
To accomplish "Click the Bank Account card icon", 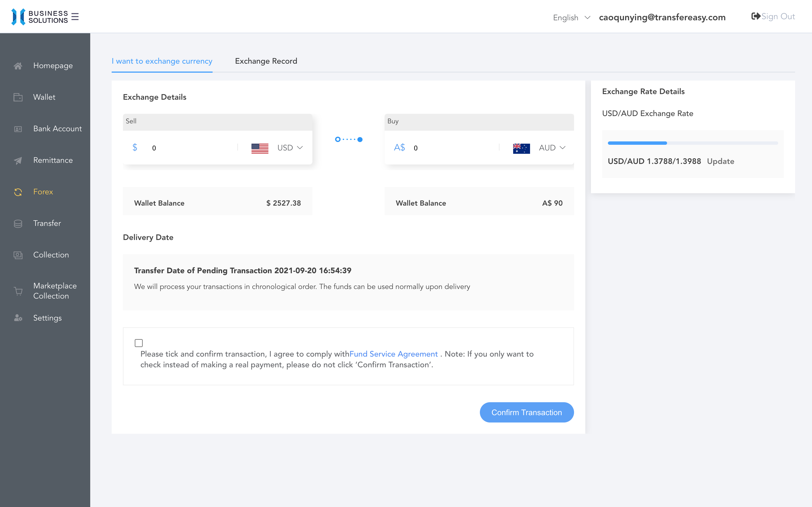I will pyautogui.click(x=18, y=129).
